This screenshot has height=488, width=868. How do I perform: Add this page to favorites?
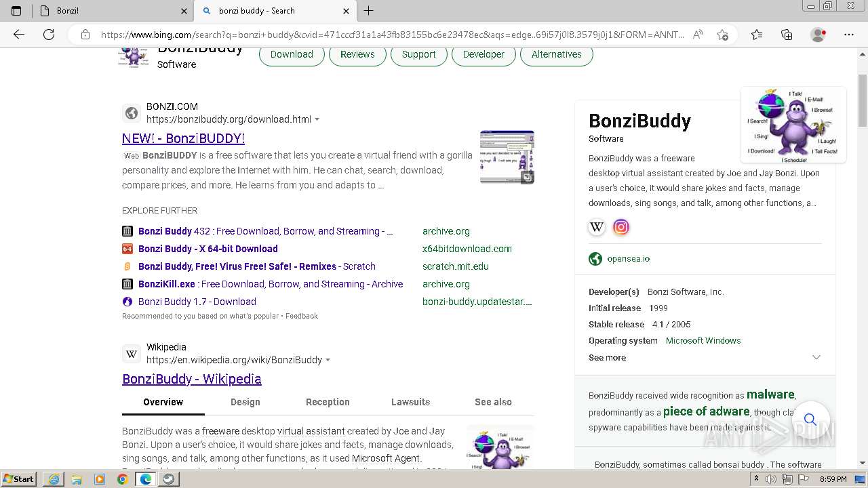tap(722, 35)
